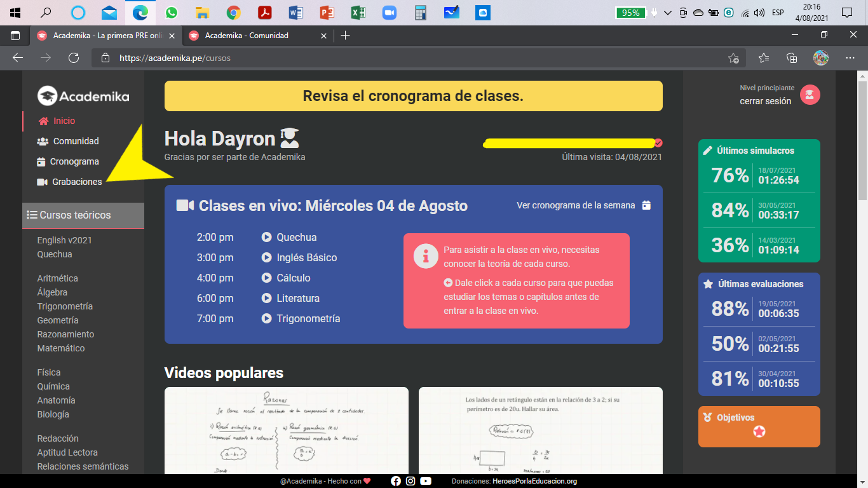
Task: Click the Academika logo in sidebar
Action: 83,96
